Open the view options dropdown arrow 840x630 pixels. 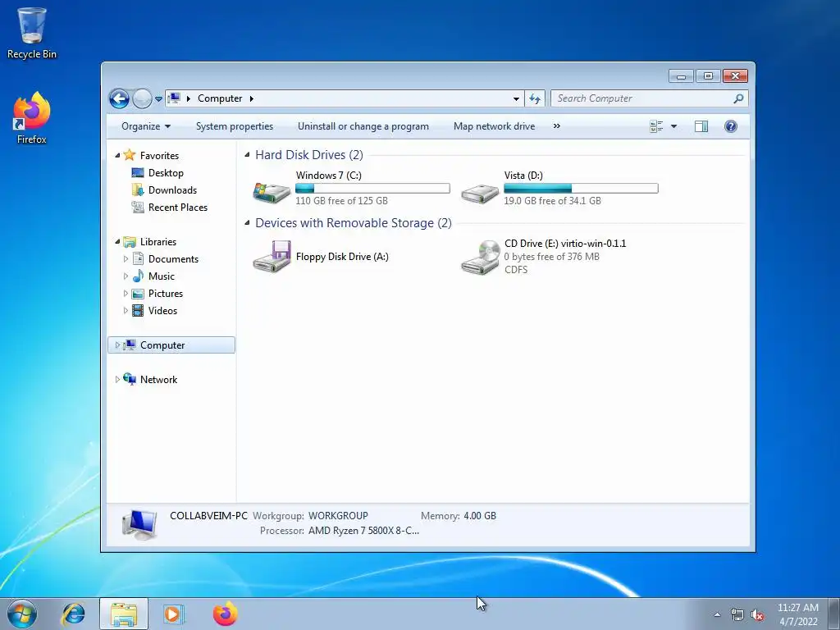[x=674, y=126]
